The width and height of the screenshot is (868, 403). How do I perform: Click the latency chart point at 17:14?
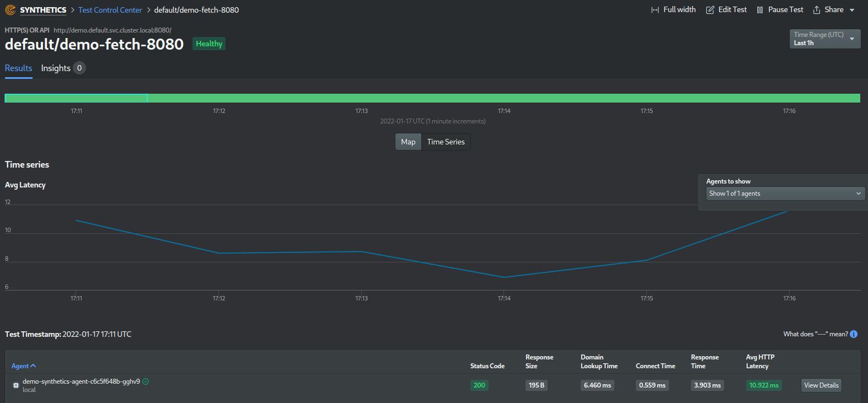point(504,277)
